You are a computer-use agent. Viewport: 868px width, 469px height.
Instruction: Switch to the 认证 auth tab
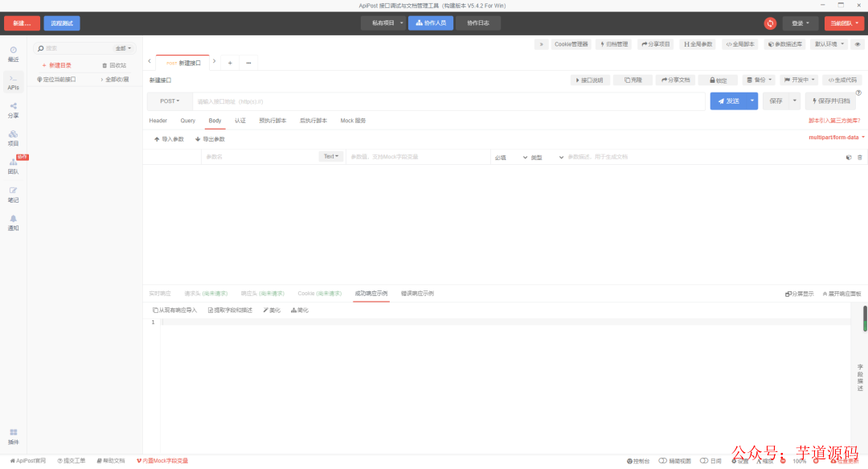coord(240,121)
